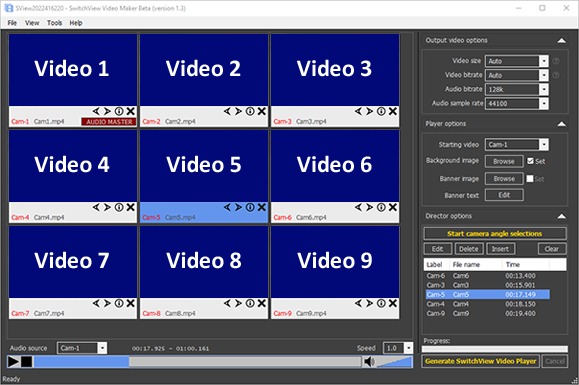The image size is (579, 385).
Task: Click the Director options Edit button
Action: (438, 249)
